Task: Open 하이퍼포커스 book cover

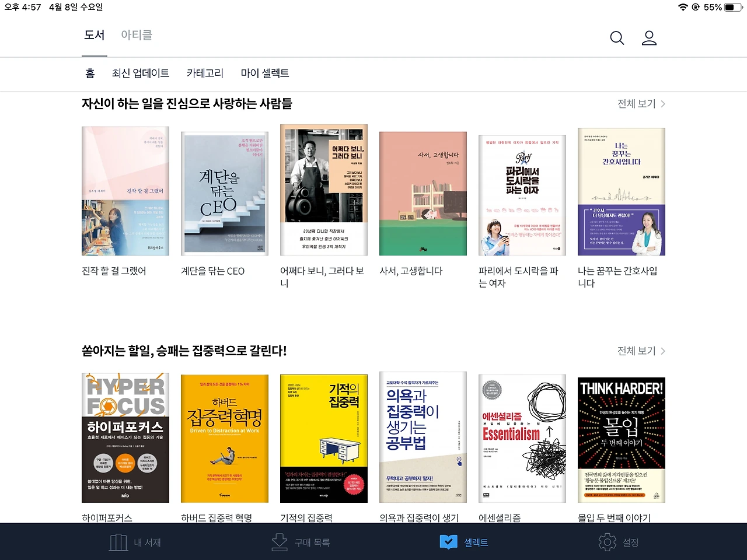Action: (125, 438)
